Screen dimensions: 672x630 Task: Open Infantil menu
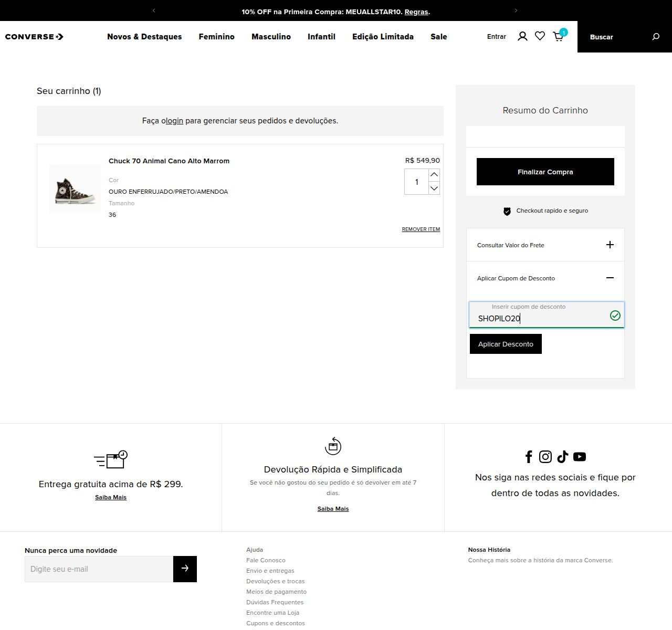pos(321,37)
